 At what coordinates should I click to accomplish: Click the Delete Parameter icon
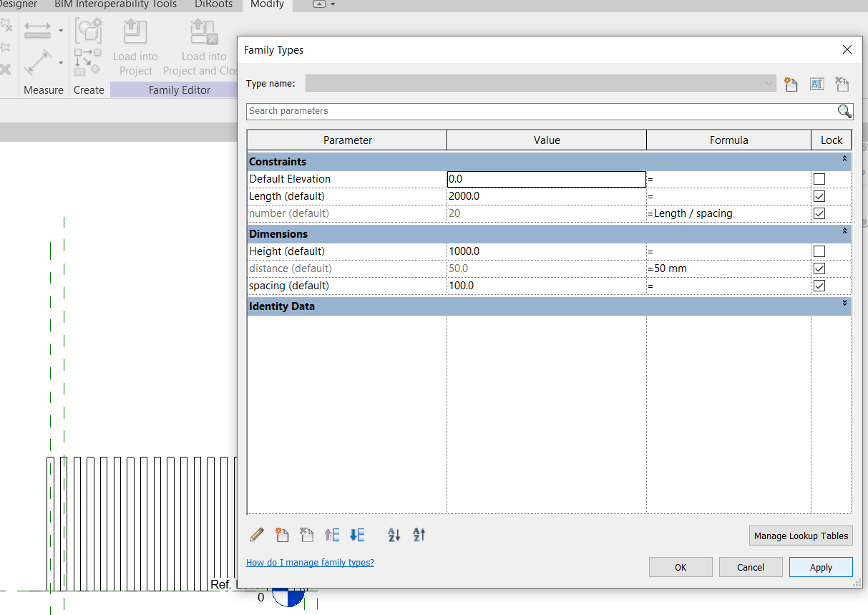point(306,535)
